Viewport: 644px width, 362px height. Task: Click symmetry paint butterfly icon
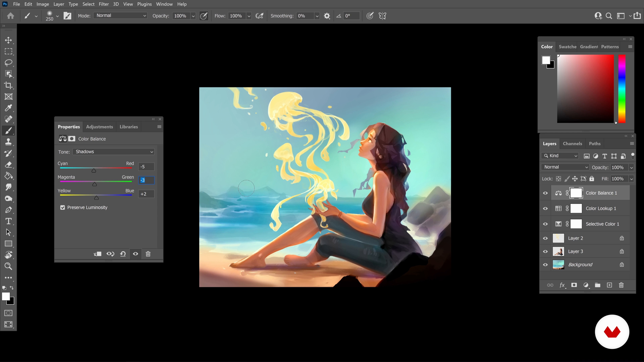tap(383, 16)
